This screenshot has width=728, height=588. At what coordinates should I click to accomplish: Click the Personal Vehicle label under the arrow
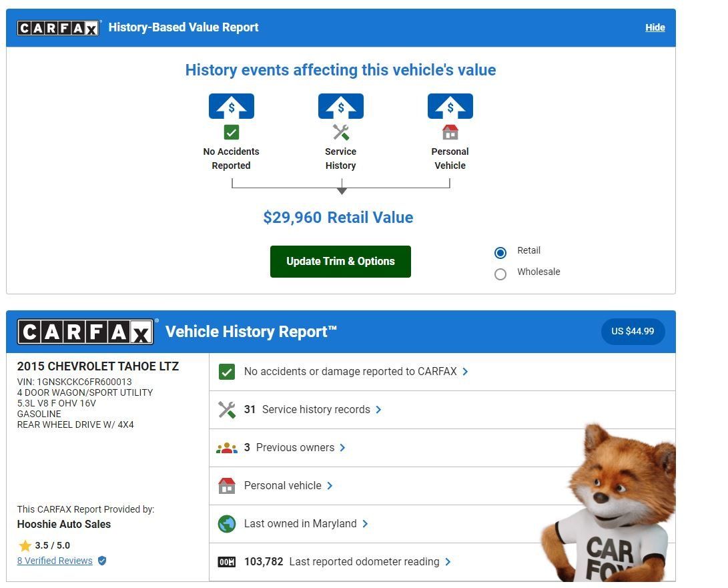pyautogui.click(x=450, y=158)
